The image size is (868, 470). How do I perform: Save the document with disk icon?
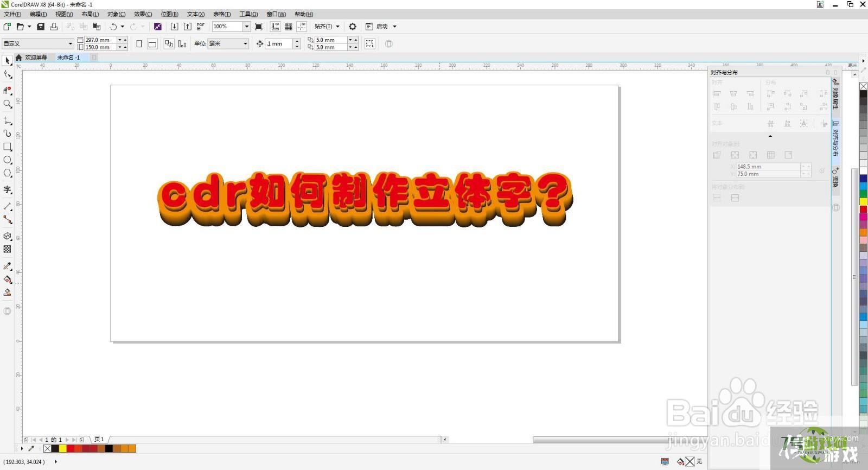(x=41, y=26)
